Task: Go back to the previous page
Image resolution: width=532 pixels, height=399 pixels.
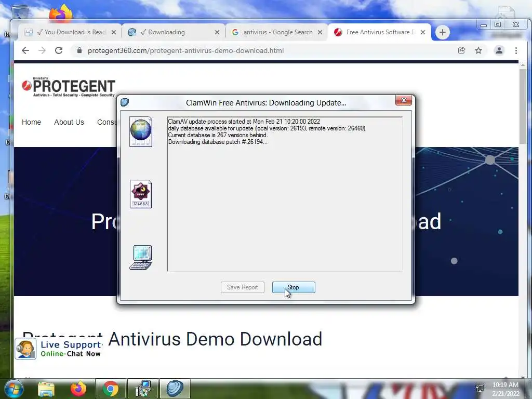Action: pyautogui.click(x=25, y=50)
